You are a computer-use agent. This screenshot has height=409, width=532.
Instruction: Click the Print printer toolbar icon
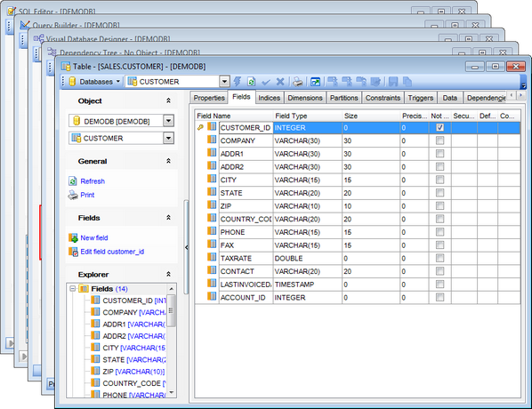pyautogui.click(x=297, y=82)
